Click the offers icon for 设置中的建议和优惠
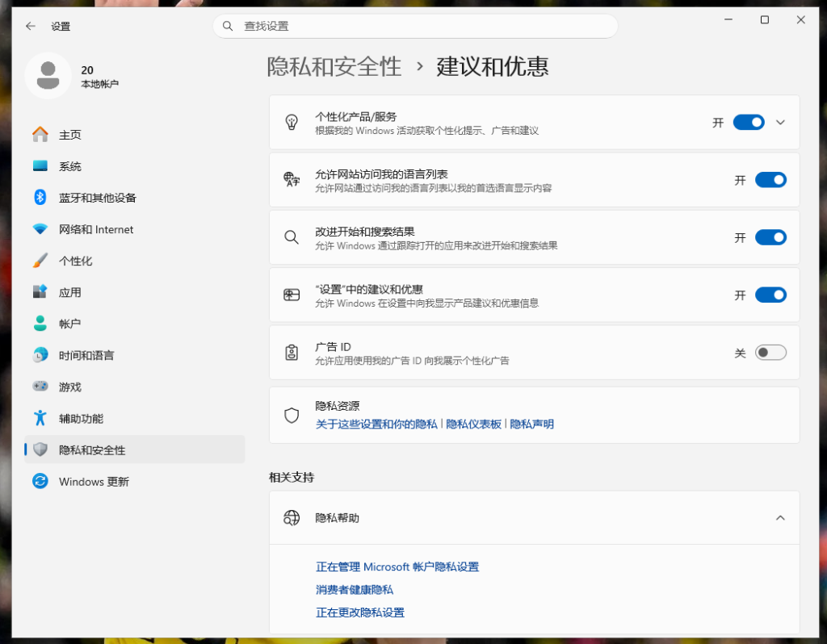 [x=292, y=295]
